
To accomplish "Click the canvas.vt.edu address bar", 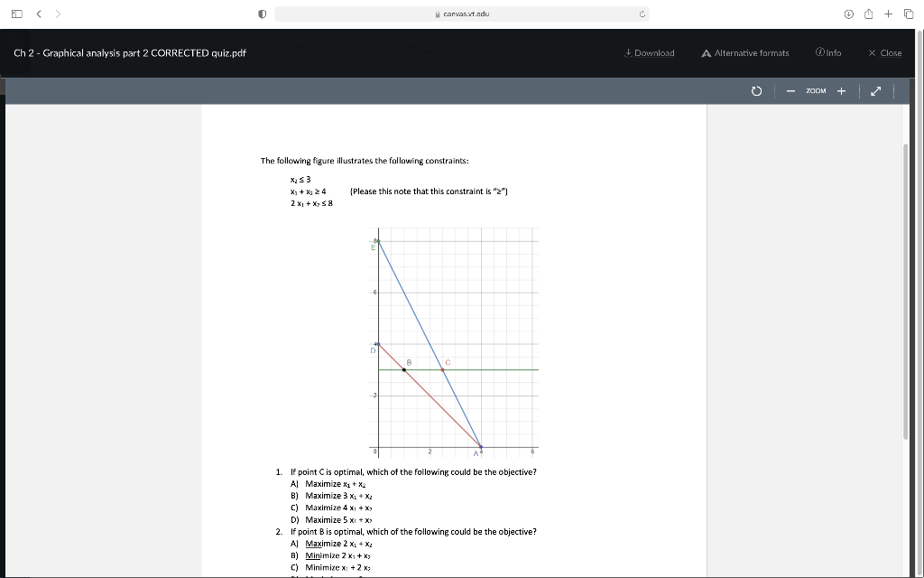I will (x=462, y=14).
